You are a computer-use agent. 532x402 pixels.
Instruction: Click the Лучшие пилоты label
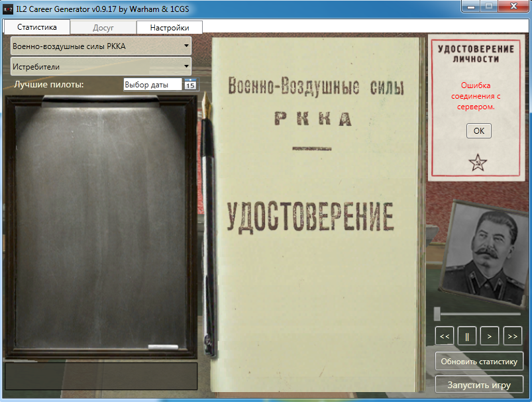48,85
